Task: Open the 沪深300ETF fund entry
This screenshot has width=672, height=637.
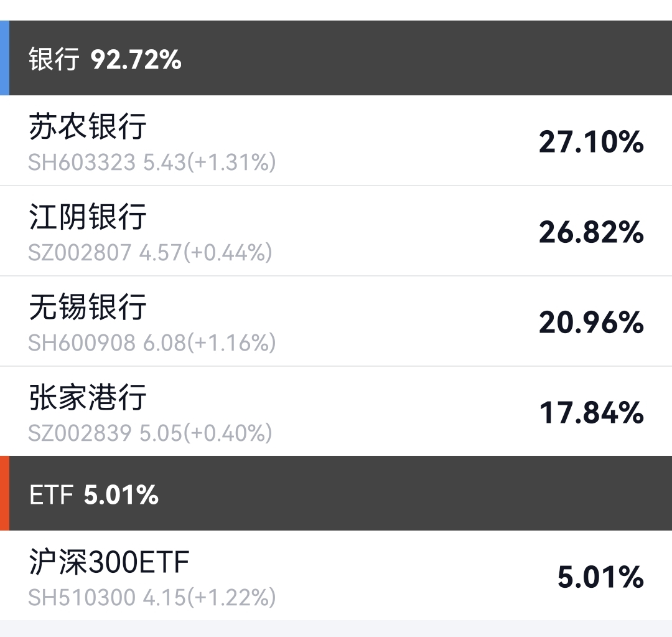Action: tap(109, 563)
